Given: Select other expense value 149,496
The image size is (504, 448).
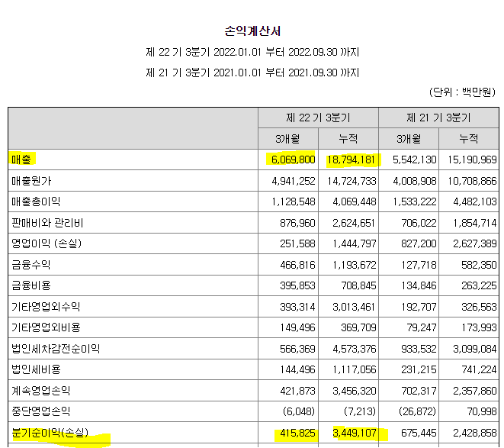Looking at the screenshot, I should (297, 327).
